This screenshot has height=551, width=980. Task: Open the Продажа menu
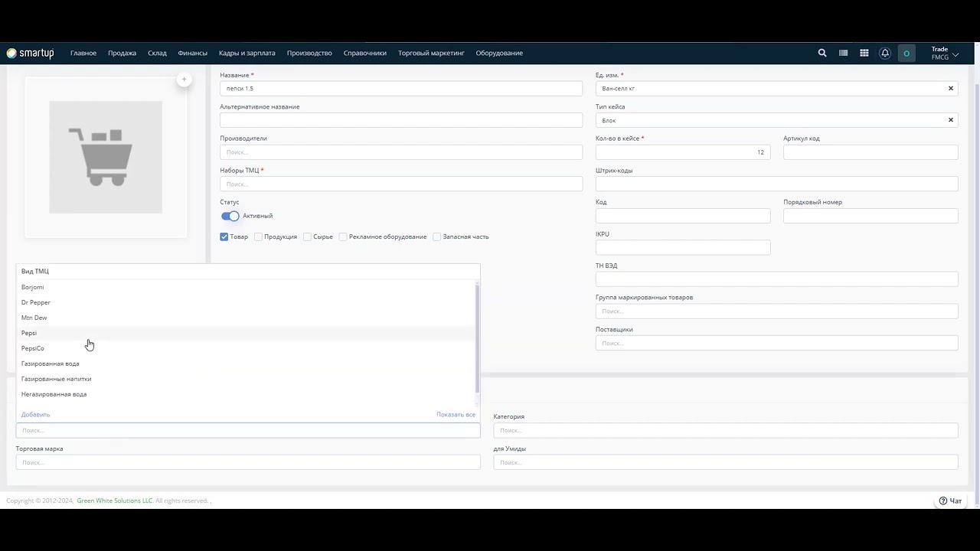[122, 53]
